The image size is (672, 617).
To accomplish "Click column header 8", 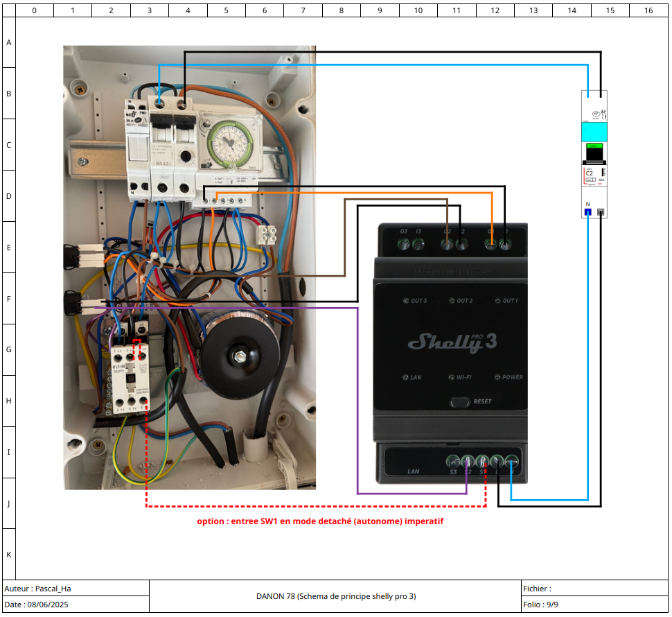I will pos(342,10).
